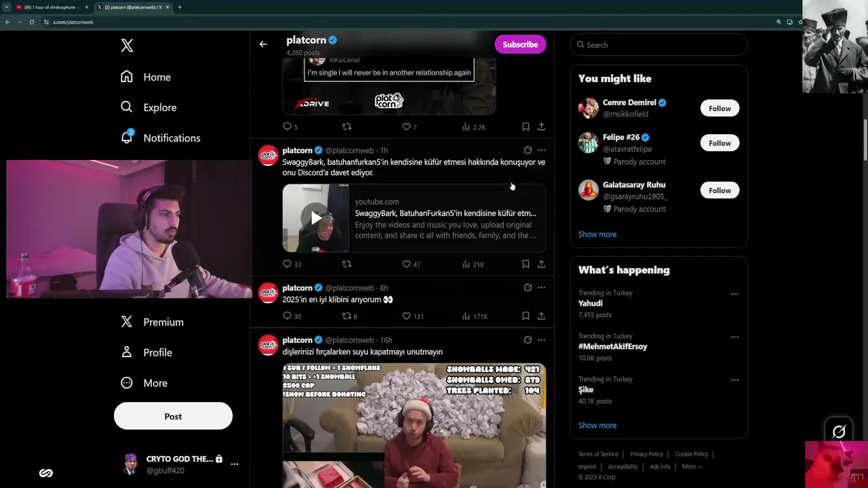The image size is (868, 488).
Task: Reload the page in the browser
Action: tap(31, 22)
